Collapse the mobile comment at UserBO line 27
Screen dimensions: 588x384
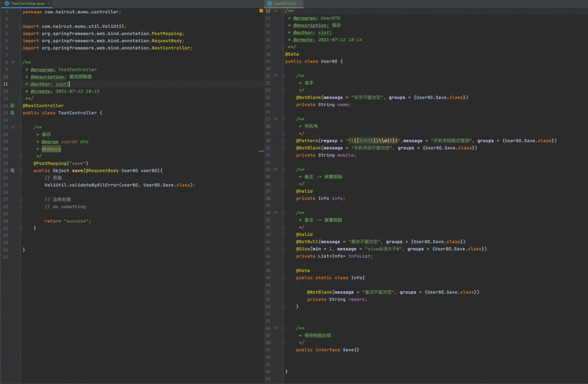point(283,119)
